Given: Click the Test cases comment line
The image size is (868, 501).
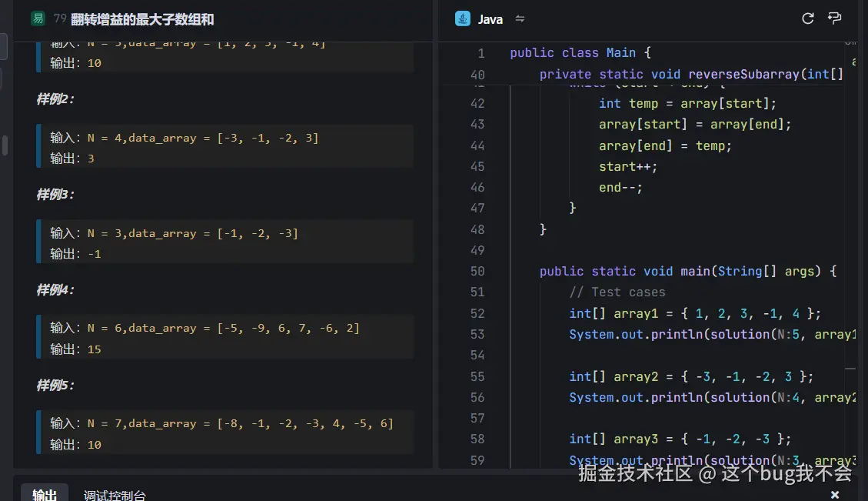Looking at the screenshot, I should tap(617, 292).
